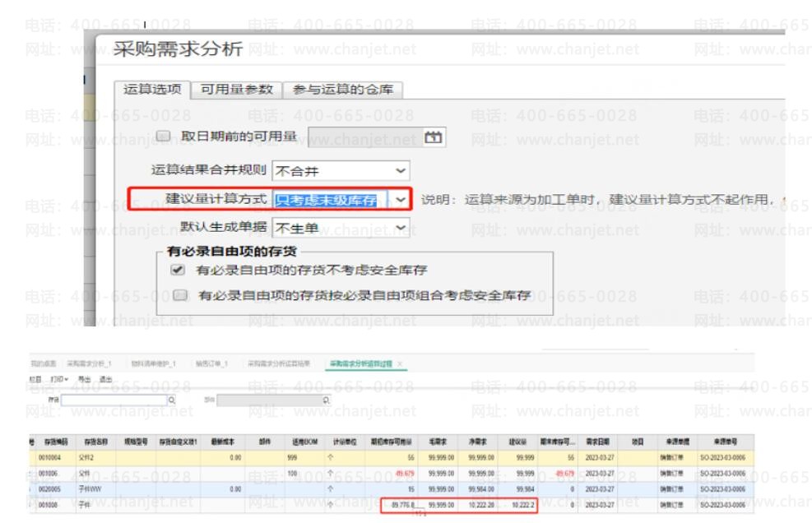Select the row with code 001008

392,504
